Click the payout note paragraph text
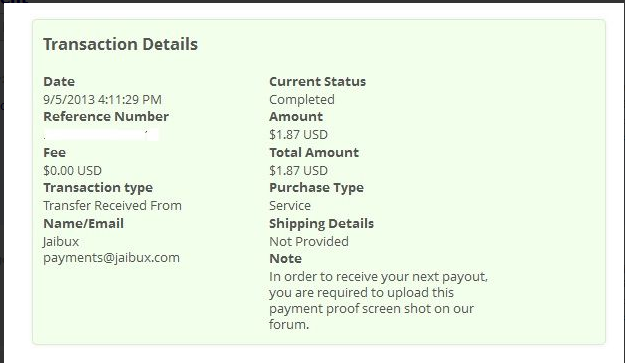Screen dimensions: 625x363 378,300
